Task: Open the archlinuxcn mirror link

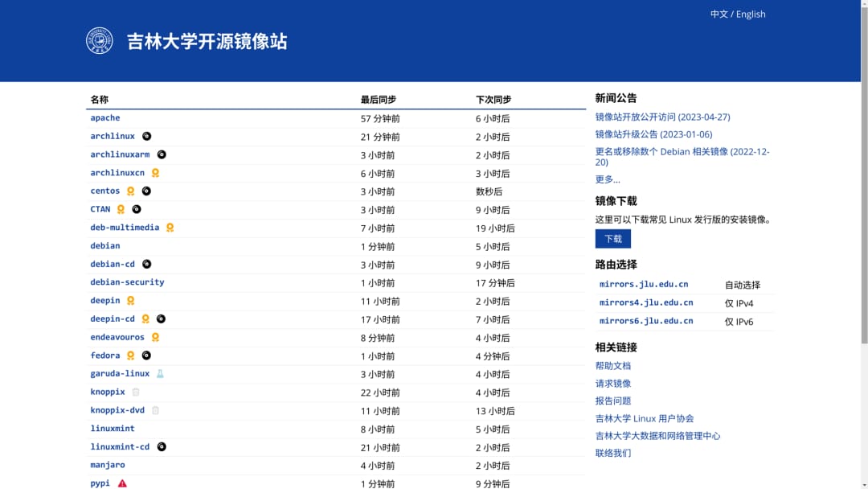Action: pos(117,173)
